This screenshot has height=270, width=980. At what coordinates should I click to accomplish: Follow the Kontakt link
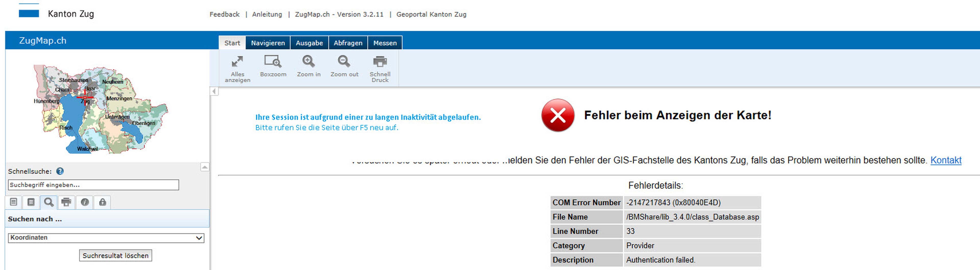click(945, 160)
